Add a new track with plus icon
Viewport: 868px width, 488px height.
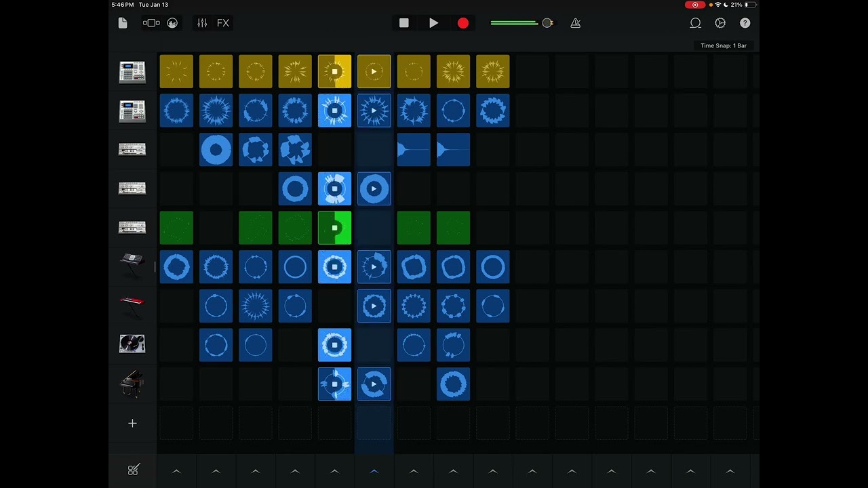point(132,424)
